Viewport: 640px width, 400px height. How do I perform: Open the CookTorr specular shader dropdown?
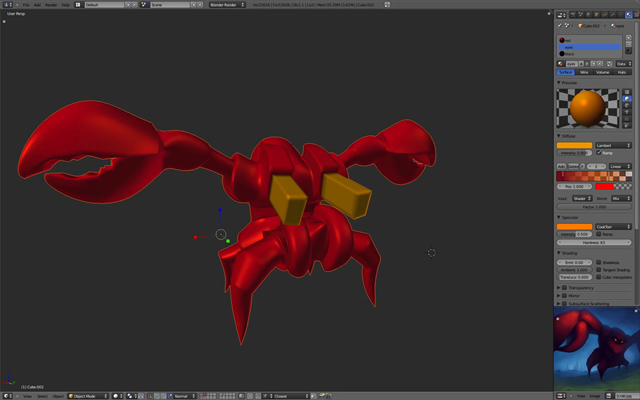tap(612, 226)
